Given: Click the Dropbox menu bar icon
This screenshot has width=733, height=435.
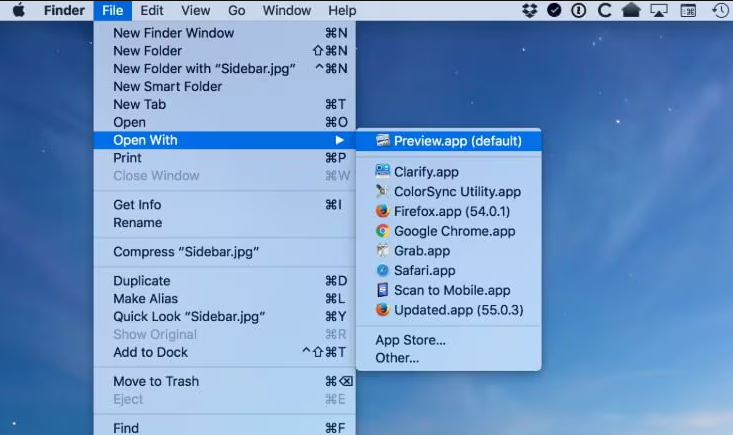Looking at the screenshot, I should [x=529, y=10].
